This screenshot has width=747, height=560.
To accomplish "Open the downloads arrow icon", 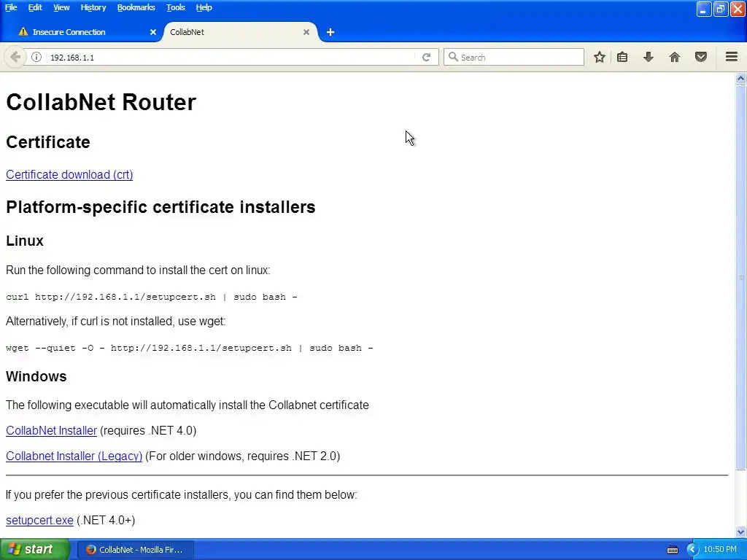I will coord(649,57).
